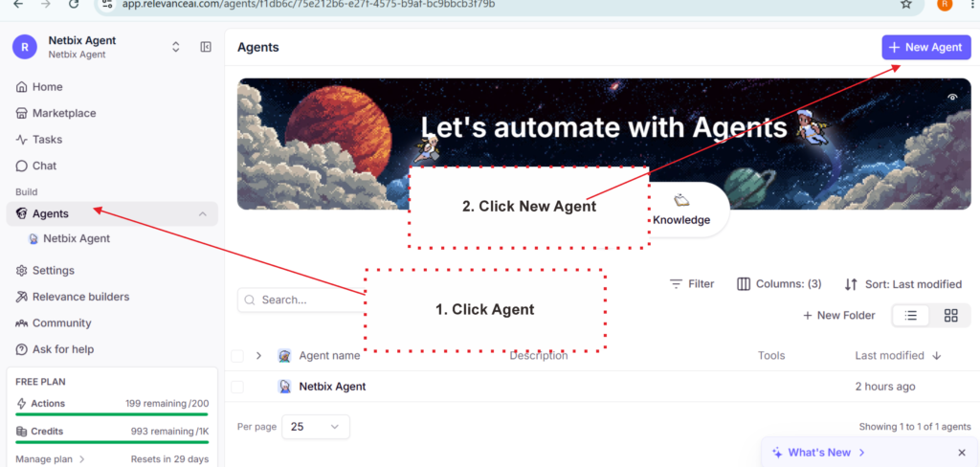
Task: Click in the Search agents field
Action: point(301,300)
